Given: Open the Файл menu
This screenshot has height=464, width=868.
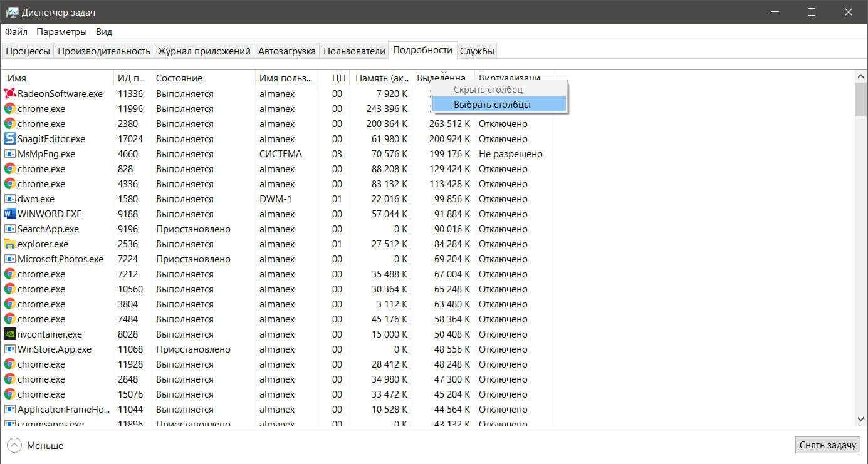Looking at the screenshot, I should pos(16,32).
